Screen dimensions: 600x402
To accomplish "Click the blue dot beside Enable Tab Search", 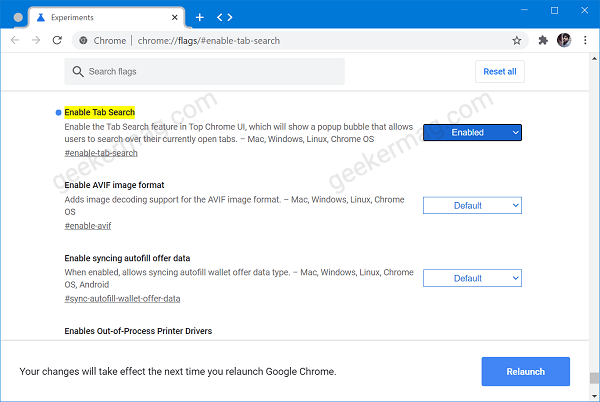I will (59, 112).
